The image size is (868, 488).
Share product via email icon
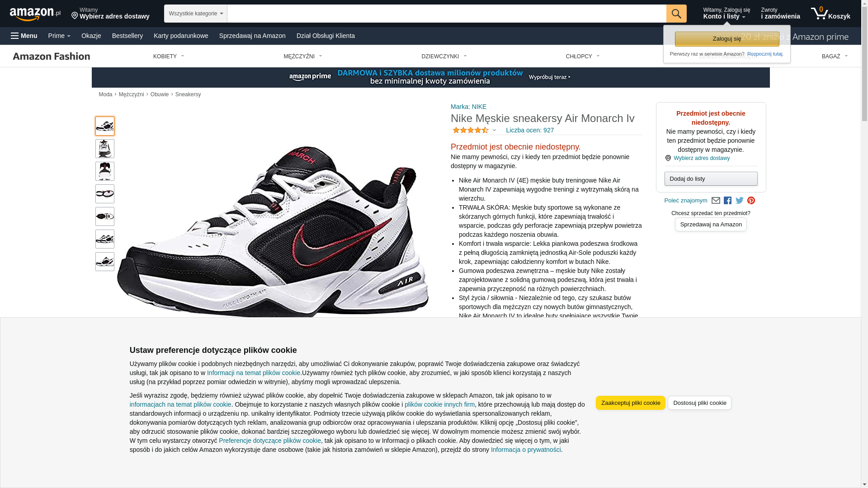(716, 201)
